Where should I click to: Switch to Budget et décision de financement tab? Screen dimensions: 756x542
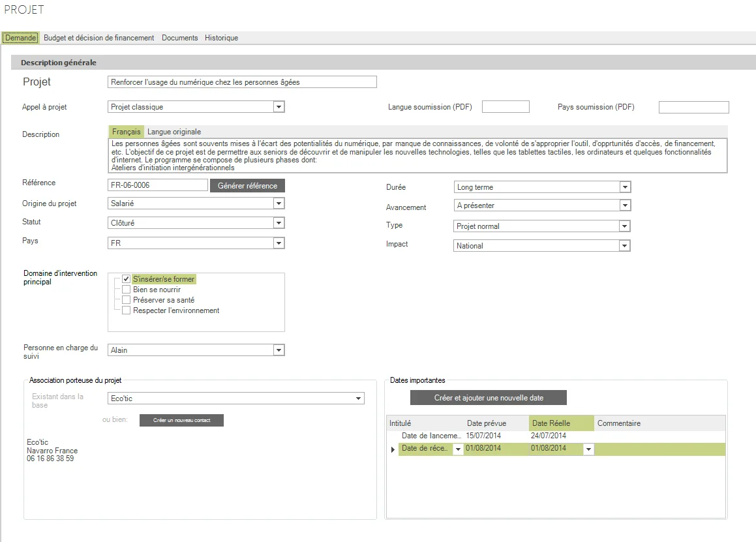[99, 38]
